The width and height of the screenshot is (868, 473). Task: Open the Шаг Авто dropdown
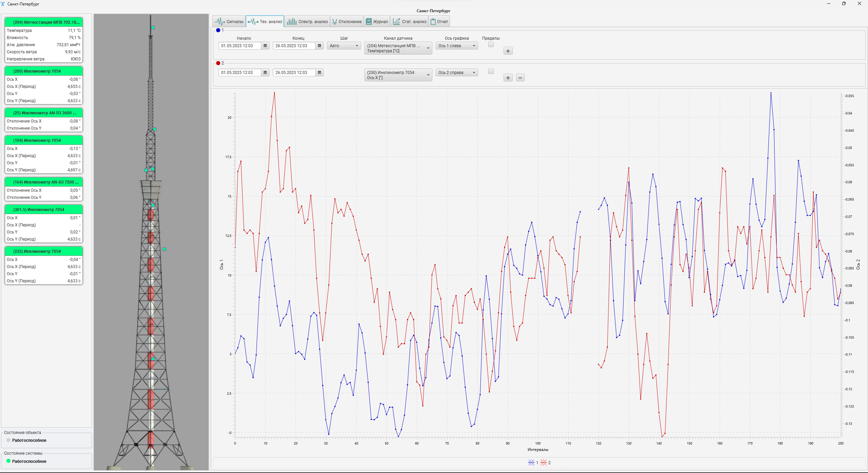pyautogui.click(x=344, y=46)
